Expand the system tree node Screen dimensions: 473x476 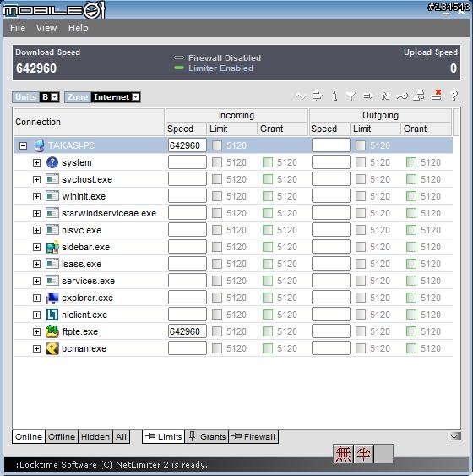(x=36, y=162)
